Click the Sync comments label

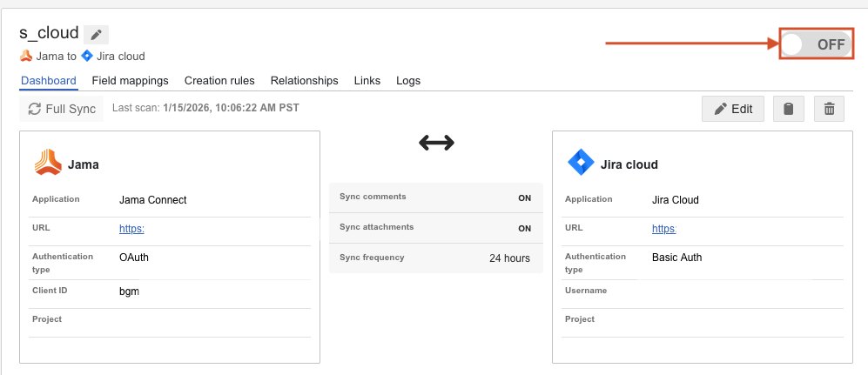[x=373, y=197]
